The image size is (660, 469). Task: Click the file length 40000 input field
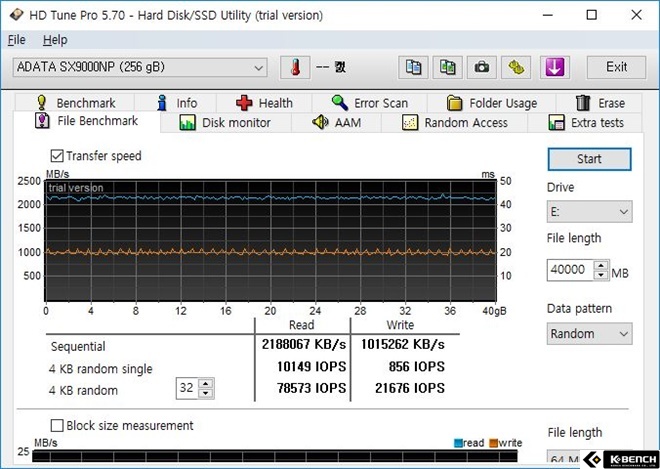pos(570,270)
